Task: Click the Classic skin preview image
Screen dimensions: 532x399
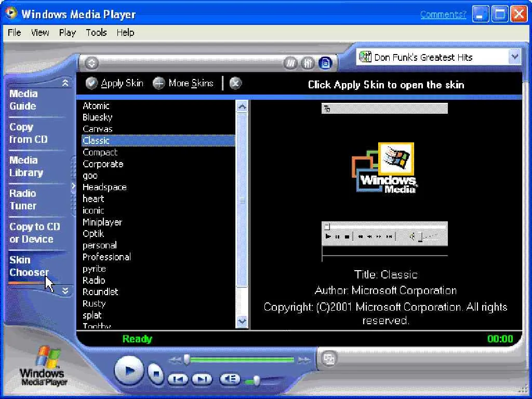Action: click(x=384, y=182)
